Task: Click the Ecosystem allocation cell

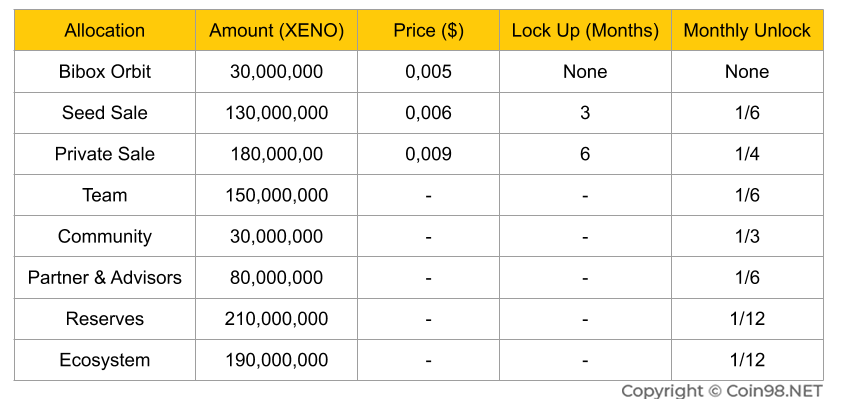Action: [105, 360]
